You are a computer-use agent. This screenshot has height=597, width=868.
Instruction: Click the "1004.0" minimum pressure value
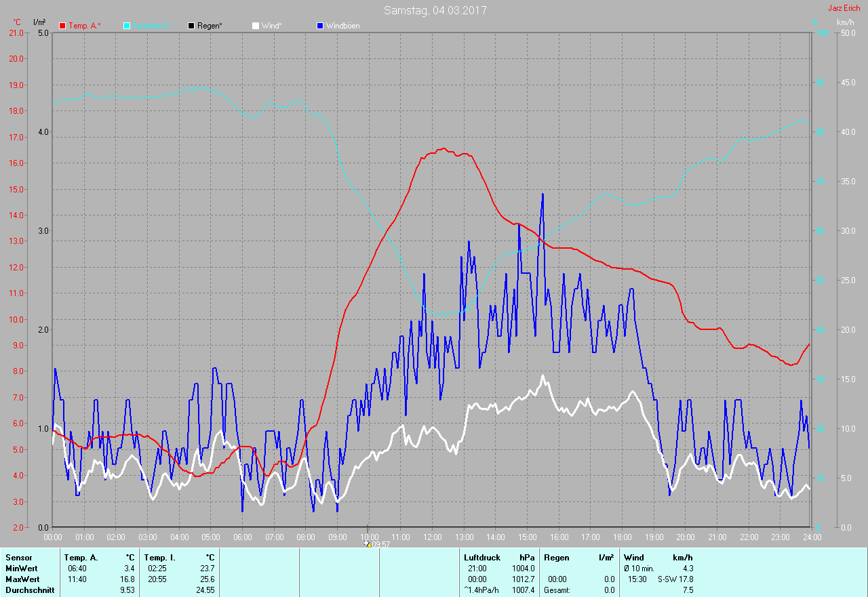(x=523, y=569)
